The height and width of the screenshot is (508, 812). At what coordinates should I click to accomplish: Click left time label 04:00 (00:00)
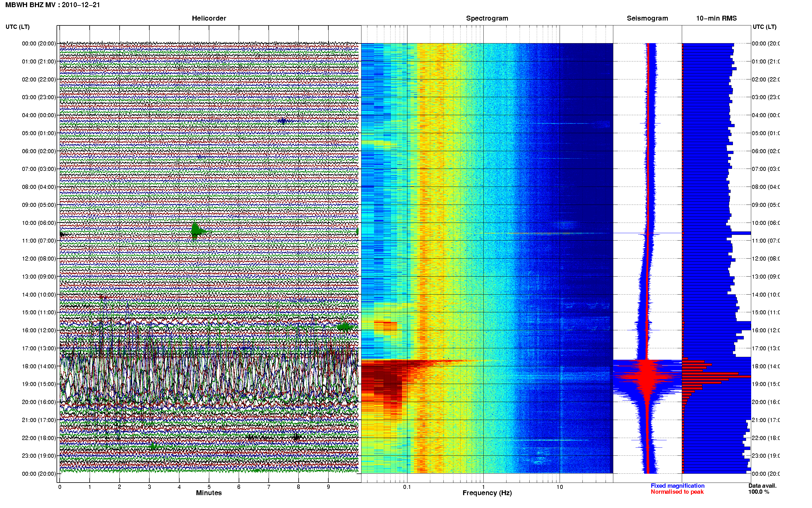[39, 115]
